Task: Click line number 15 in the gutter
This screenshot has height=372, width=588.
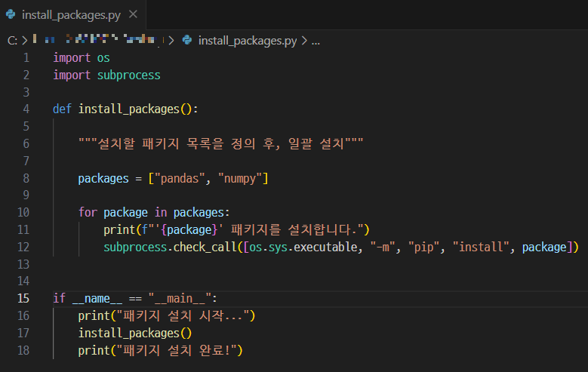Action: 23,299
